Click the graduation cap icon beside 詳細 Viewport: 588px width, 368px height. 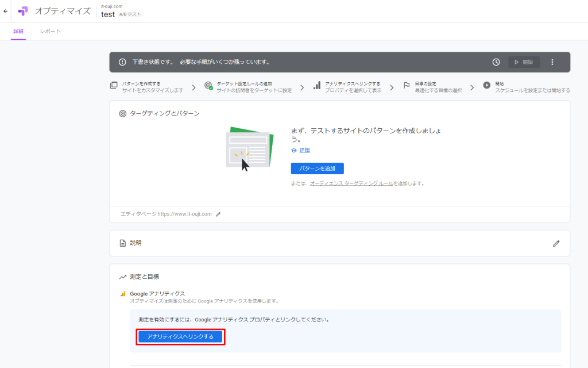pyautogui.click(x=294, y=150)
